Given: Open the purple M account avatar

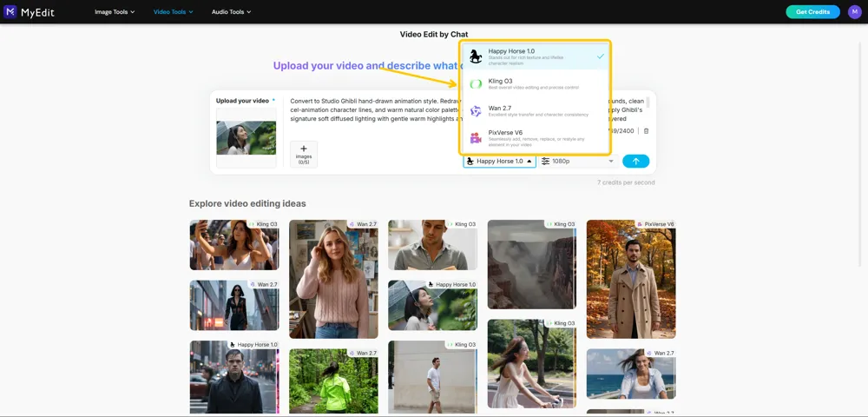Looking at the screenshot, I should tap(855, 11).
